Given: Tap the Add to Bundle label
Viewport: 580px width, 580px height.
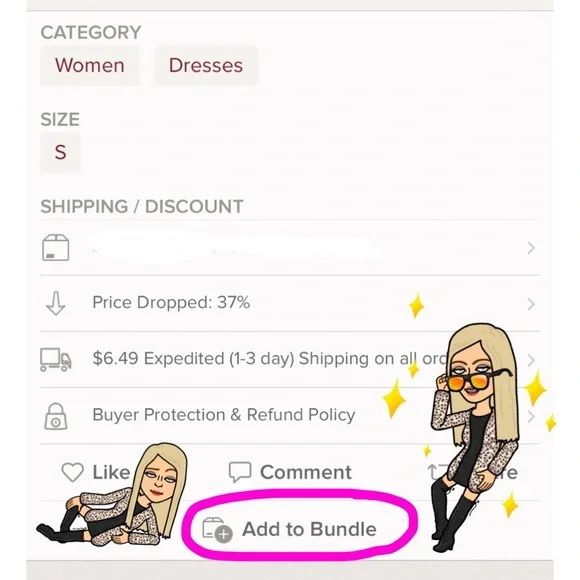Looking at the screenshot, I should click(309, 529).
